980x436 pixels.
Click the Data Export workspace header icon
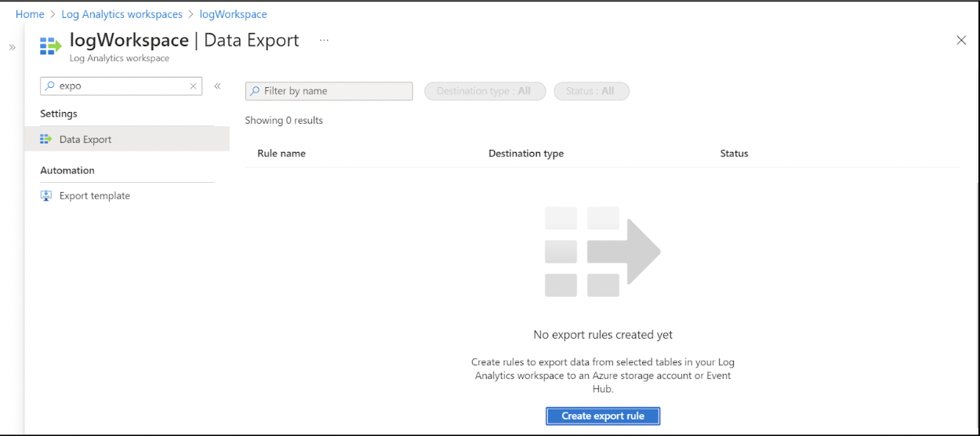coord(50,46)
